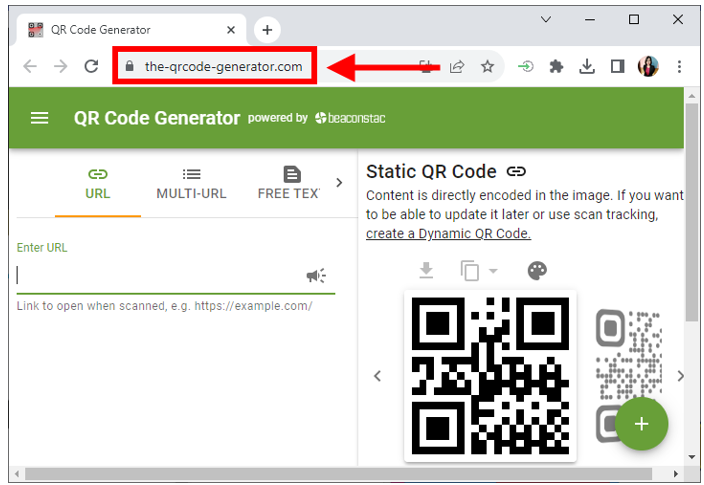
Task: Click the main black QR code image
Action: [490, 376]
